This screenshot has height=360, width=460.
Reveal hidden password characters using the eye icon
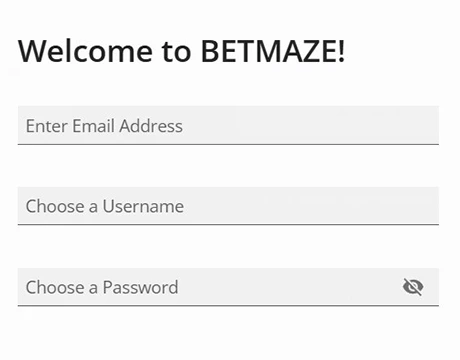(x=413, y=287)
